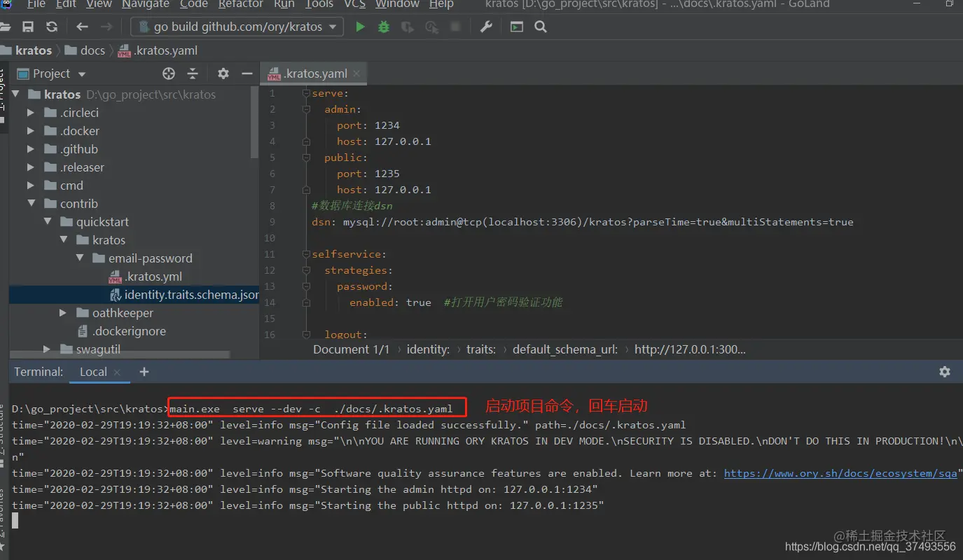Click 'identity:' in the YAML breadcrumb

point(428,349)
